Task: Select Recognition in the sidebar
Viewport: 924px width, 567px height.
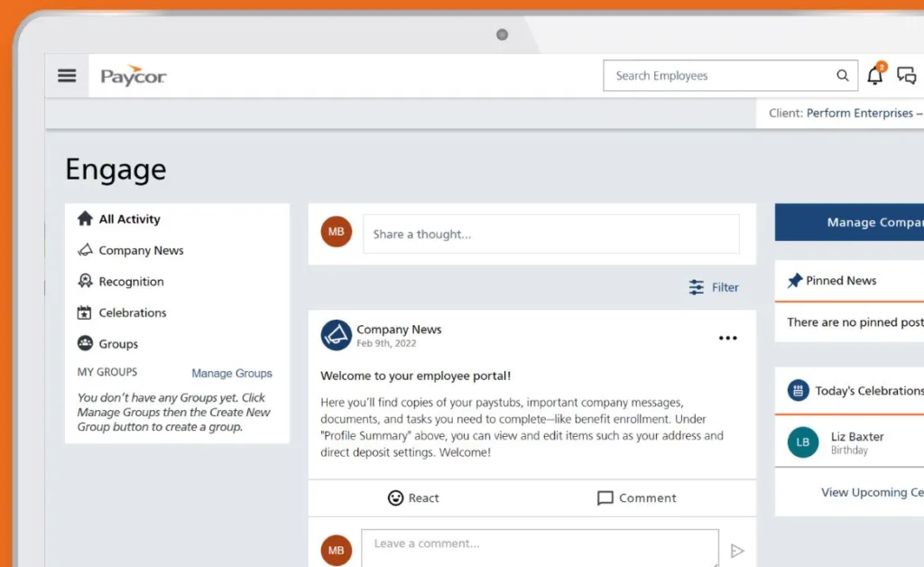Action: coord(130,281)
